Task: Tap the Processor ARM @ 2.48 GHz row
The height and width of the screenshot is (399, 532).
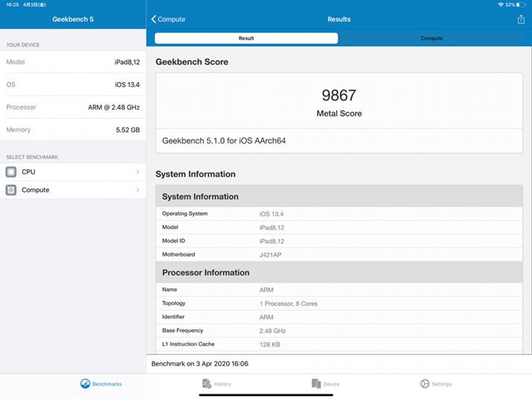Action: pyautogui.click(x=73, y=107)
